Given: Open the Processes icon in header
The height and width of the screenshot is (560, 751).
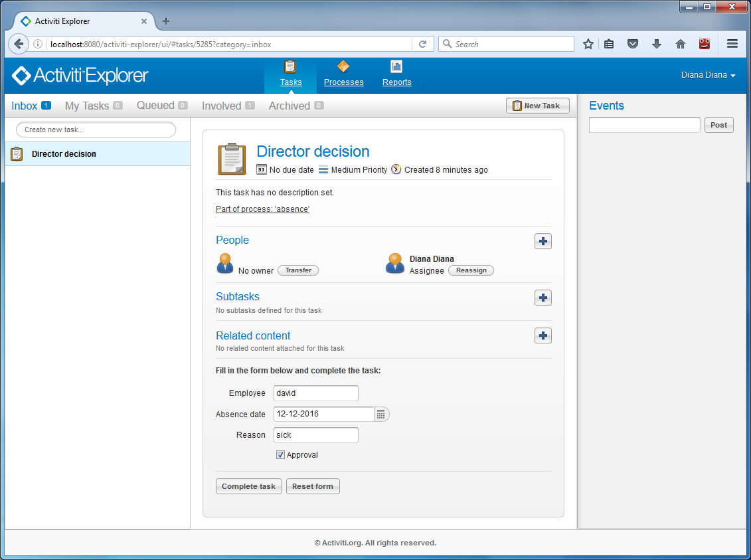Looking at the screenshot, I should [343, 66].
